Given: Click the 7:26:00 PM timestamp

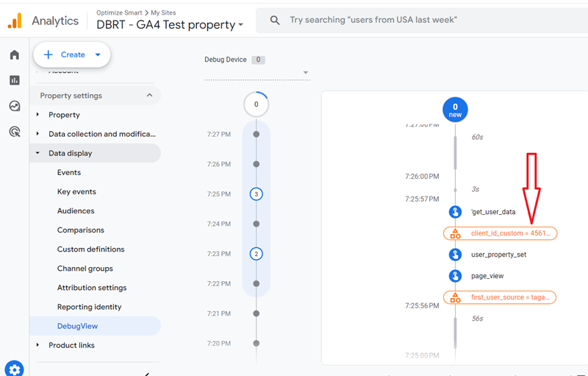Looking at the screenshot, I should [x=422, y=177].
